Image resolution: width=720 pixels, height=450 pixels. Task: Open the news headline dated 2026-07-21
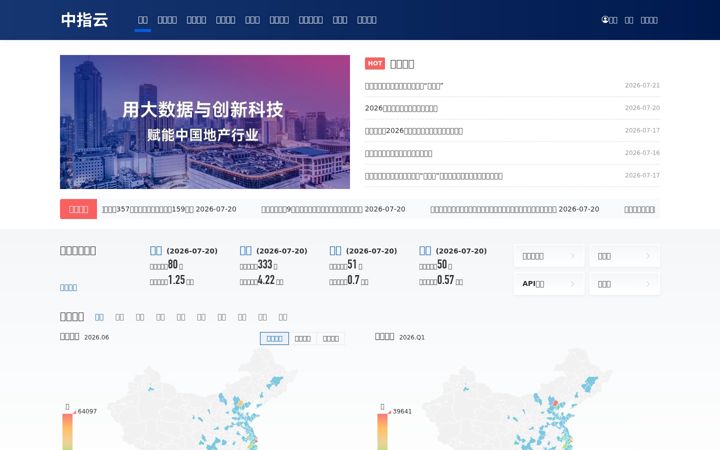(x=404, y=86)
